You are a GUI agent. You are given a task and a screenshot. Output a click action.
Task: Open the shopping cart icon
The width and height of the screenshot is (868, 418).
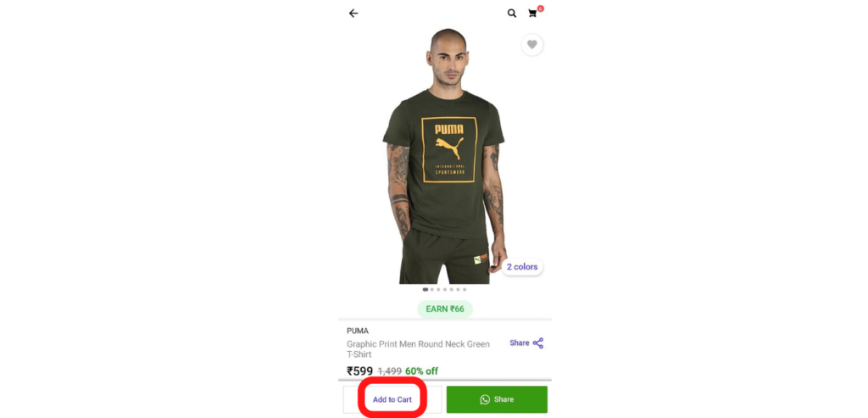(532, 14)
